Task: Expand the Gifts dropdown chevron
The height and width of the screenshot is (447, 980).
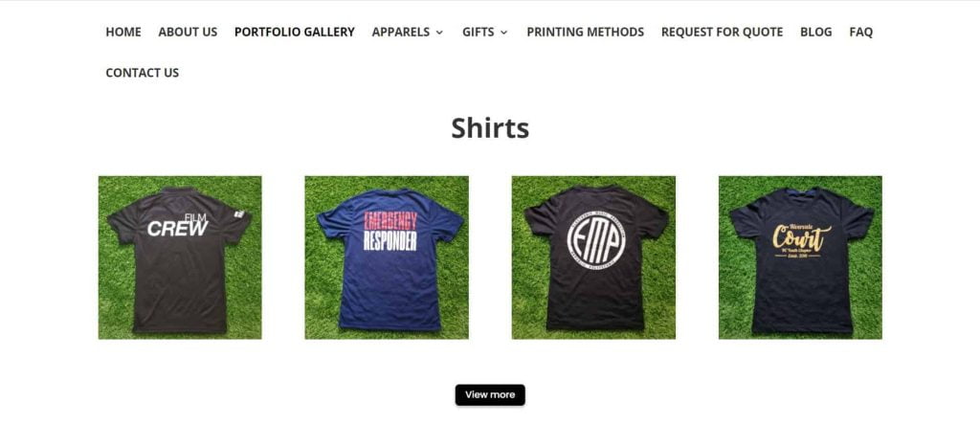Action: pyautogui.click(x=503, y=32)
